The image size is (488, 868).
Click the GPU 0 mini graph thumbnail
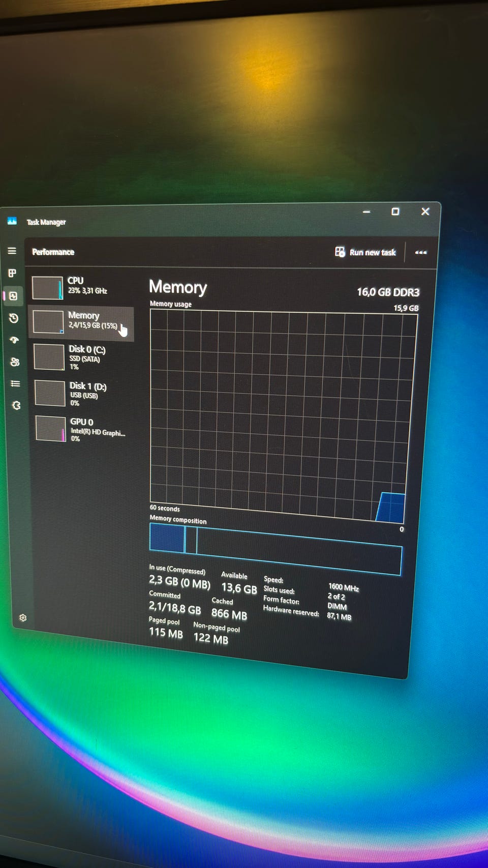(51, 429)
